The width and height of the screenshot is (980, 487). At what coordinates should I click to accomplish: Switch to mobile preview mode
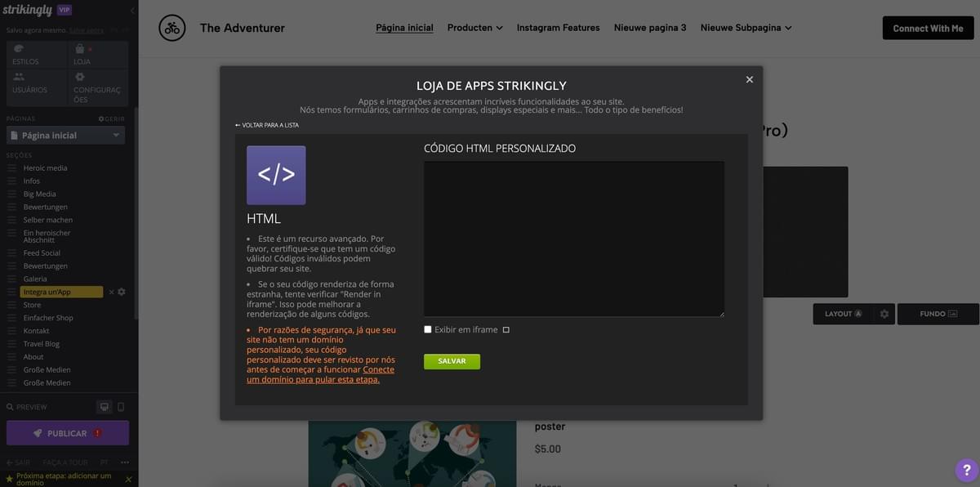(x=121, y=407)
